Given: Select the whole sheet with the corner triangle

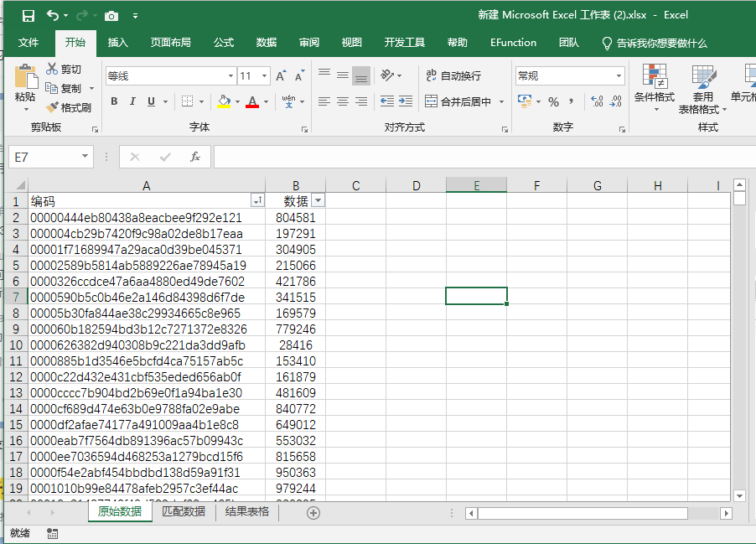Looking at the screenshot, I should [x=20, y=185].
